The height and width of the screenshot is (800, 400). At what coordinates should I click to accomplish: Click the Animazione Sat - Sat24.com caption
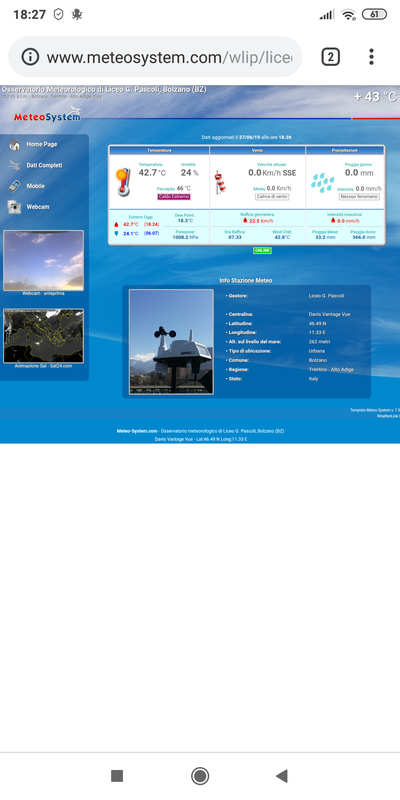click(43, 366)
